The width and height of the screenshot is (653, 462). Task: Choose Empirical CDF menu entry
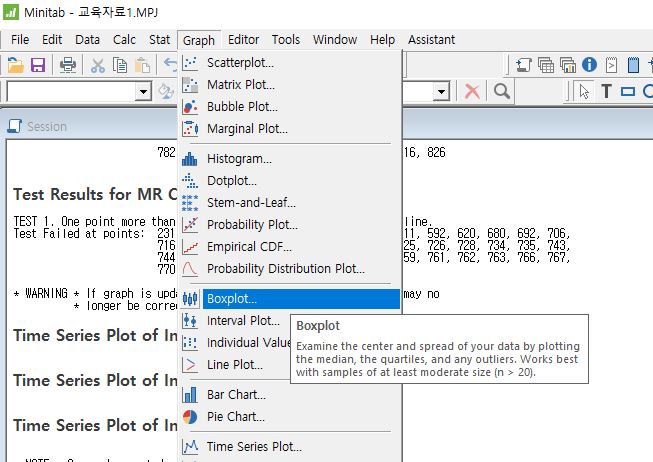pyautogui.click(x=290, y=247)
